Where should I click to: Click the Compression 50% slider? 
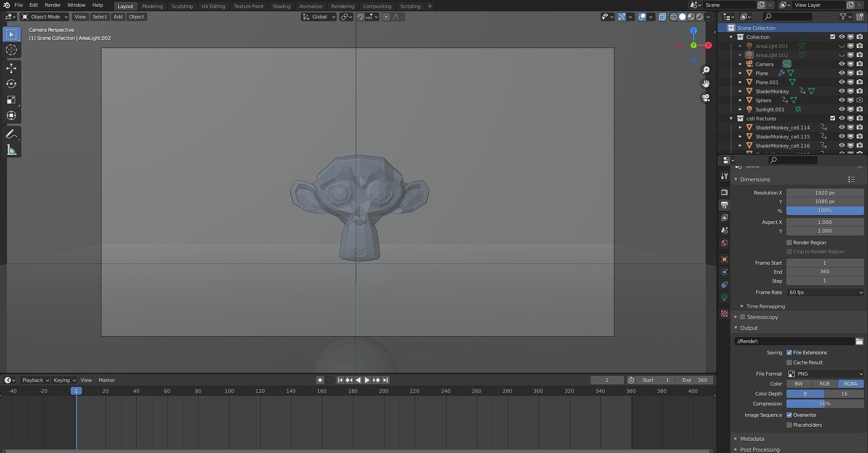pyautogui.click(x=825, y=404)
